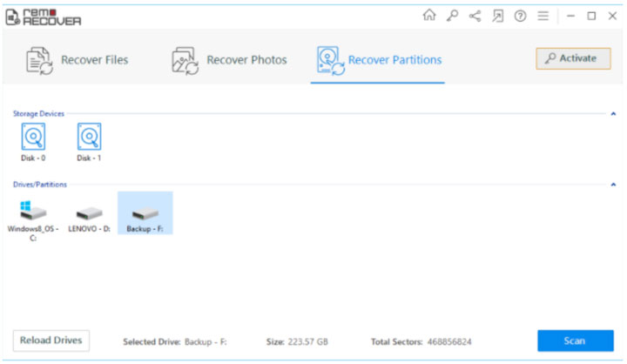Click the Storage Devices heading

coord(38,114)
